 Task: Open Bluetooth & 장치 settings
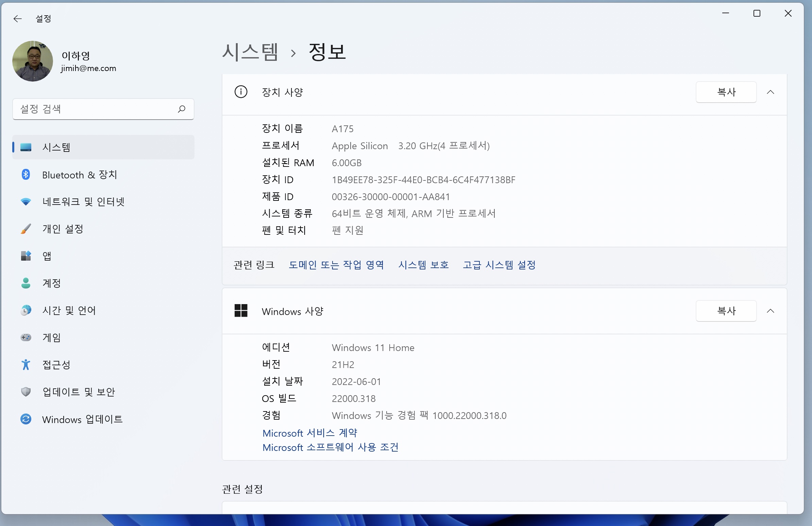(80, 175)
